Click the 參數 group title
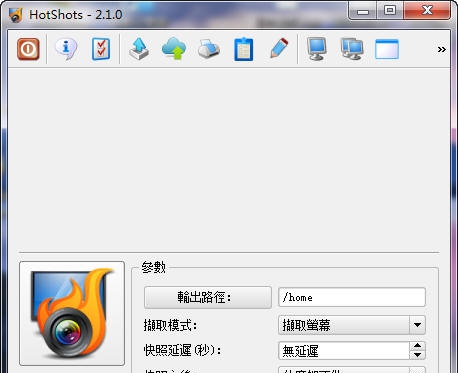Viewport: 458px width, 373px height. point(153,267)
